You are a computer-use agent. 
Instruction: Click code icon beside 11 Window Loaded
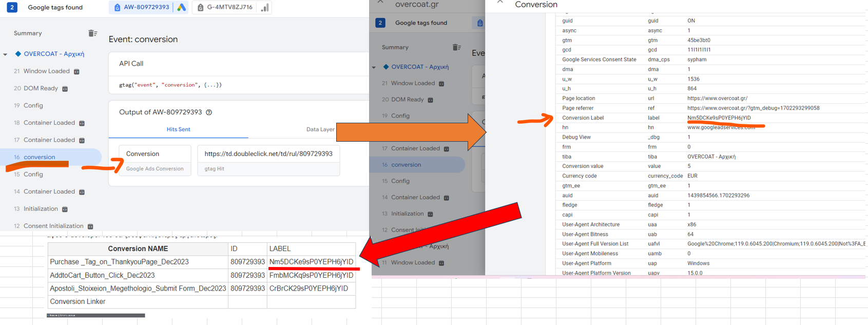point(441,263)
